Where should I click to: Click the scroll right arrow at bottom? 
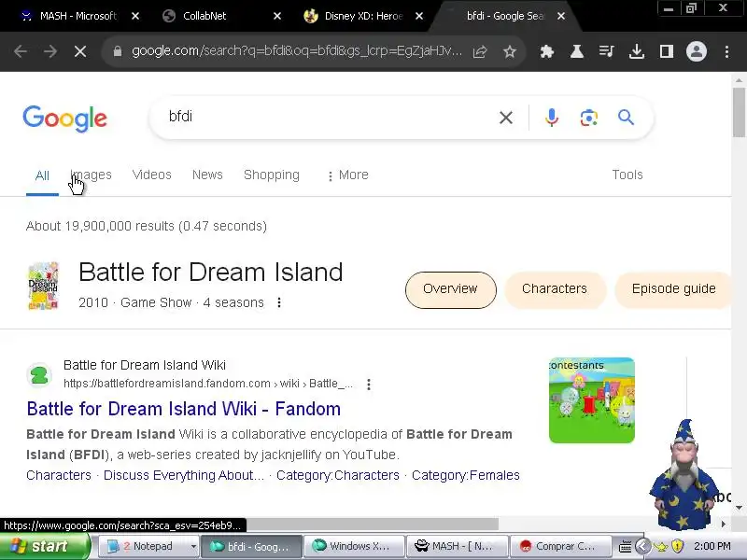(x=723, y=525)
